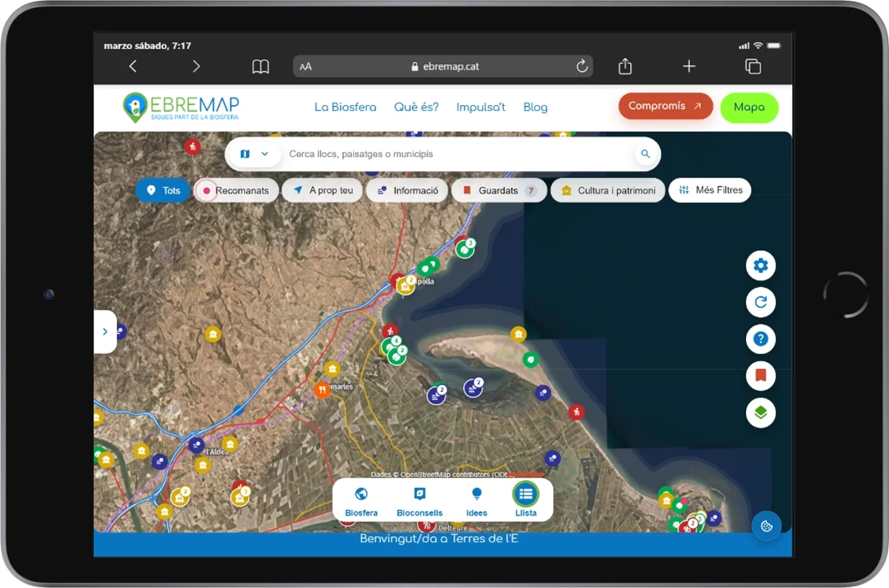This screenshot has width=889, height=588.
Task: Add a new Safari tab
Action: pos(689,67)
